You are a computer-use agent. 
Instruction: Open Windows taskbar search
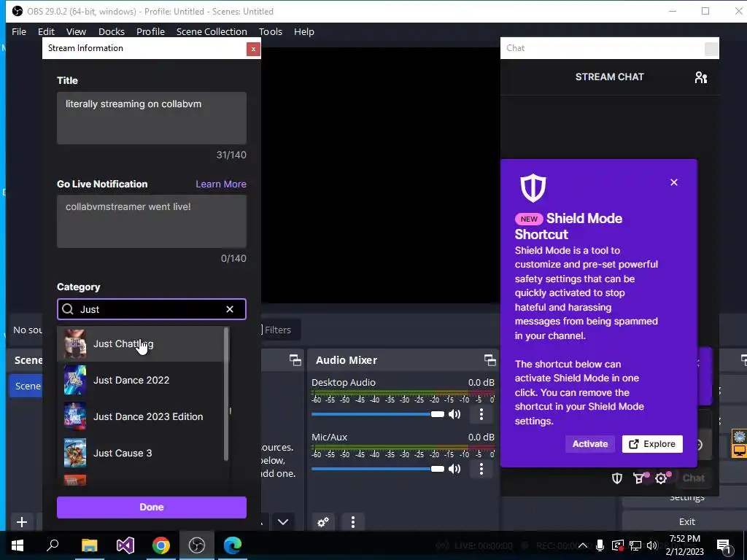point(53,545)
